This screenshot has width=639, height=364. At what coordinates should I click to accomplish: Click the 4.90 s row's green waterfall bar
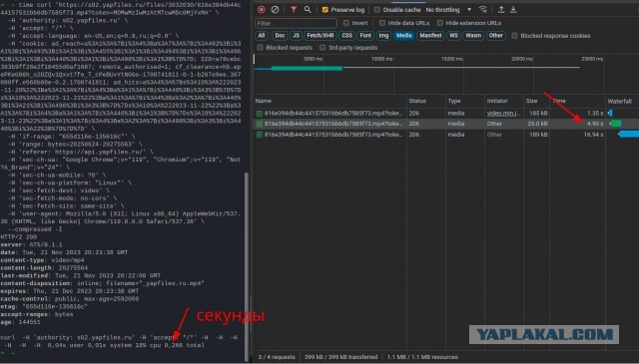pos(616,124)
